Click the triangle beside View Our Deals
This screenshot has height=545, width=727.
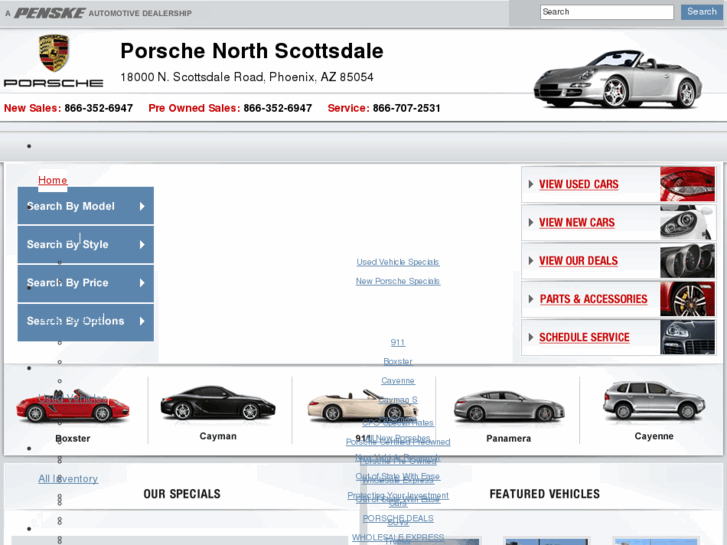point(531,261)
